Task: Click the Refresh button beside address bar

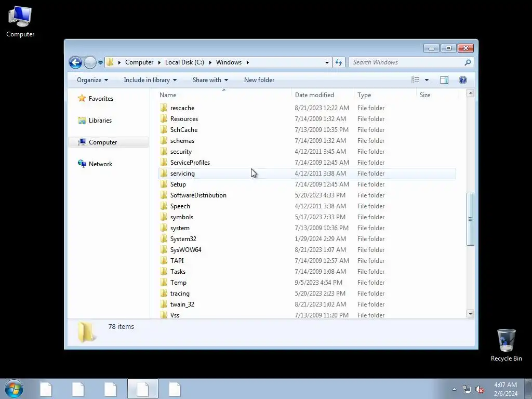Action: coord(339,62)
